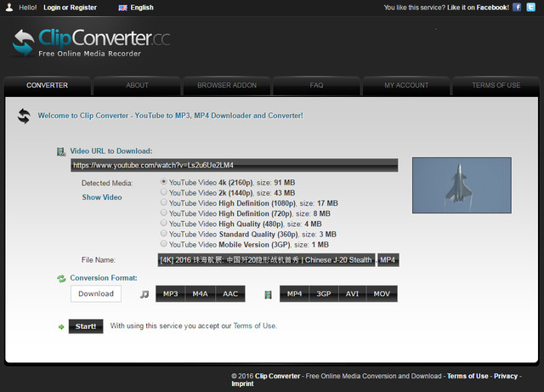This screenshot has height=392, width=544.
Task: Click the 'Detected Media:' label
Action: pos(107,184)
